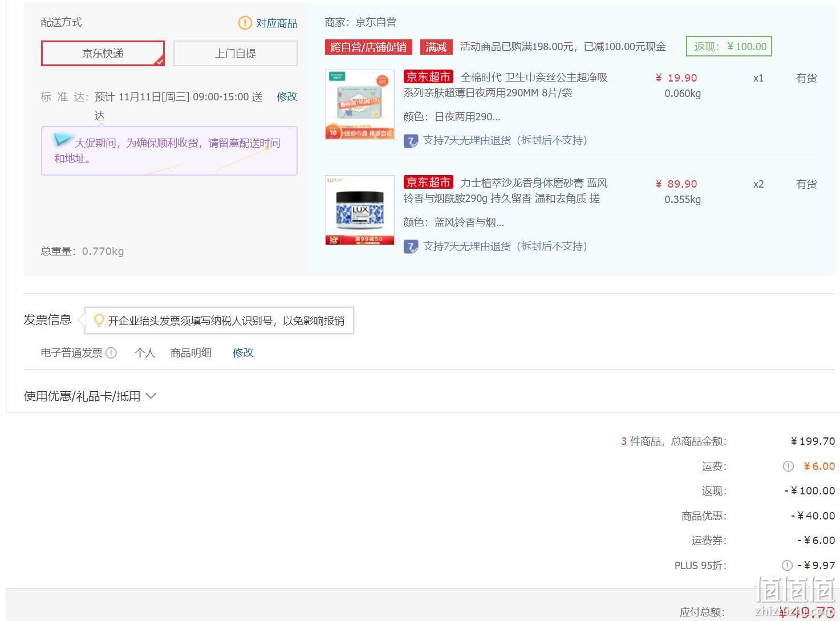Viewport: 840px width, 621px height.
Task: Open the 力士植萃沙龙香身体磨砂膏 product title
Action: [506, 190]
